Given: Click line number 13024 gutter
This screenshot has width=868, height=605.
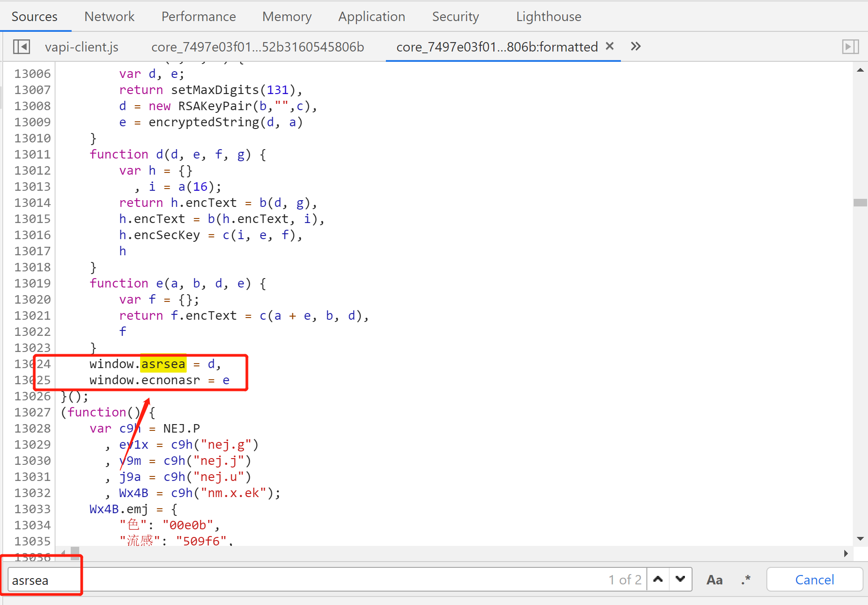Looking at the screenshot, I should point(32,364).
